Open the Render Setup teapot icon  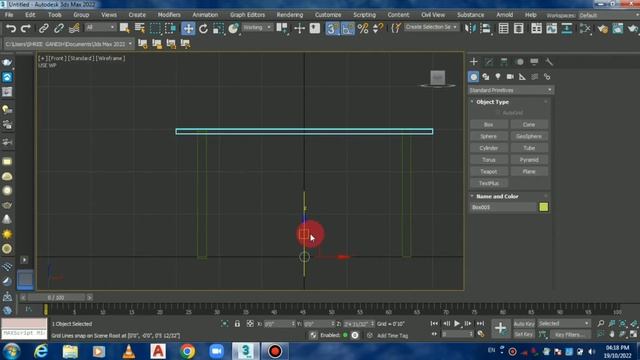pyautogui.click(x=602, y=28)
